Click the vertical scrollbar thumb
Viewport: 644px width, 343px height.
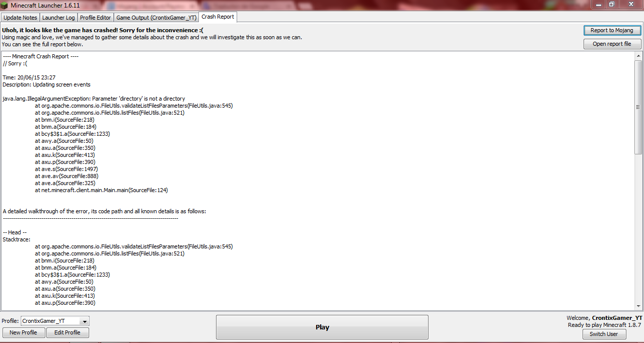point(638,107)
